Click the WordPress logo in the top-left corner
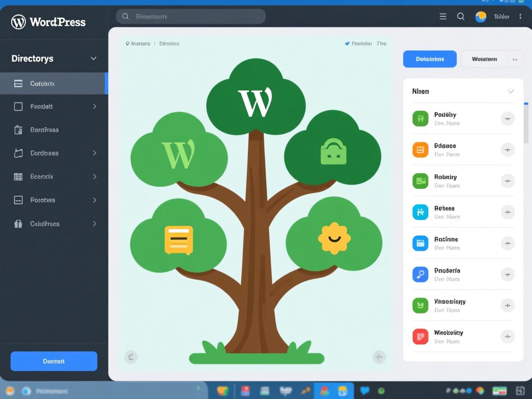The width and height of the screenshot is (532, 399). pos(18,22)
